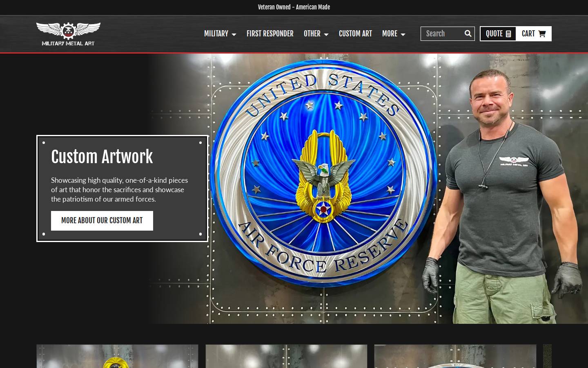Viewport: 588px width, 368px height.
Task: Open the first product card with yellow emblem
Action: (x=117, y=356)
